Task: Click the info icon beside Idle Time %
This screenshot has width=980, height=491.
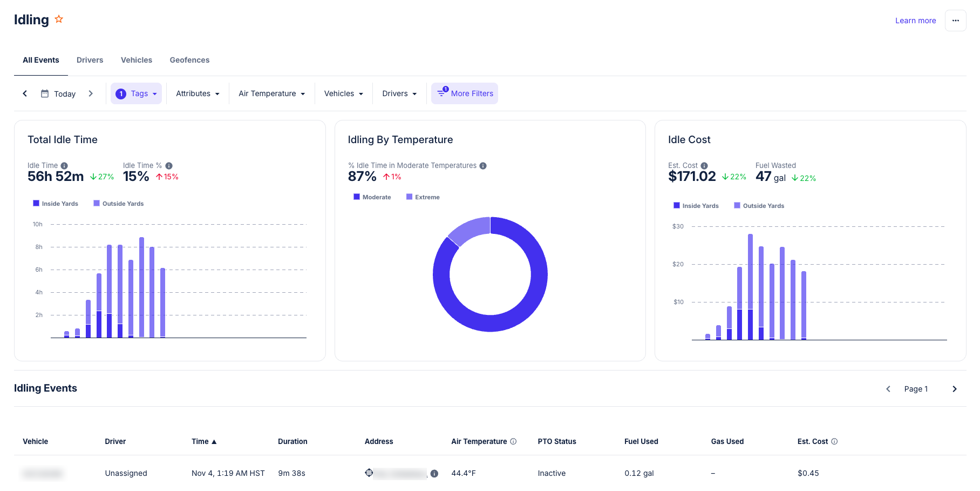Action: point(169,166)
